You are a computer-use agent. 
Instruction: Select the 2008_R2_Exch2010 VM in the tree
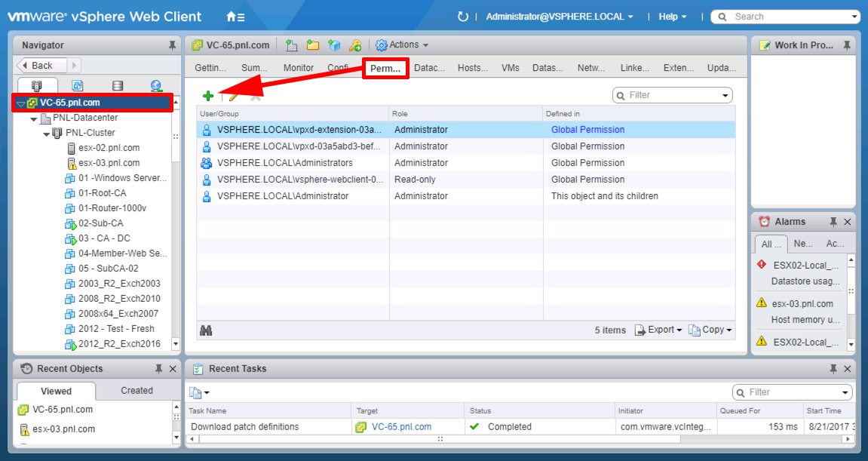[x=120, y=299]
